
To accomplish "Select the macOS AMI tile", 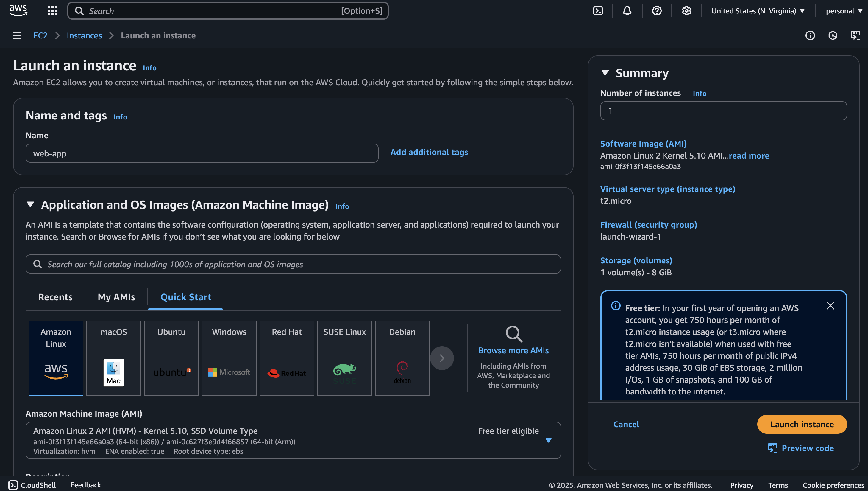I will tap(113, 358).
